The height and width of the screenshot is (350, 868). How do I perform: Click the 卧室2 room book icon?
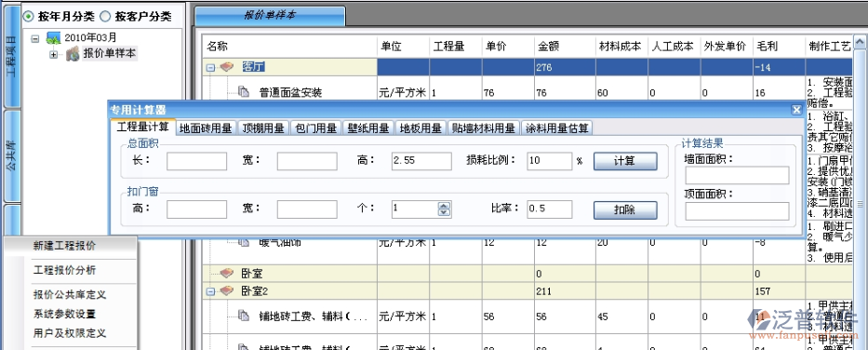226,290
